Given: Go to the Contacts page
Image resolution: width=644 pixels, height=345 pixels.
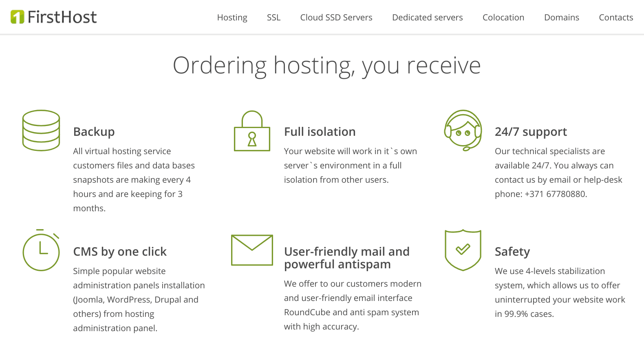Looking at the screenshot, I should click(x=616, y=18).
